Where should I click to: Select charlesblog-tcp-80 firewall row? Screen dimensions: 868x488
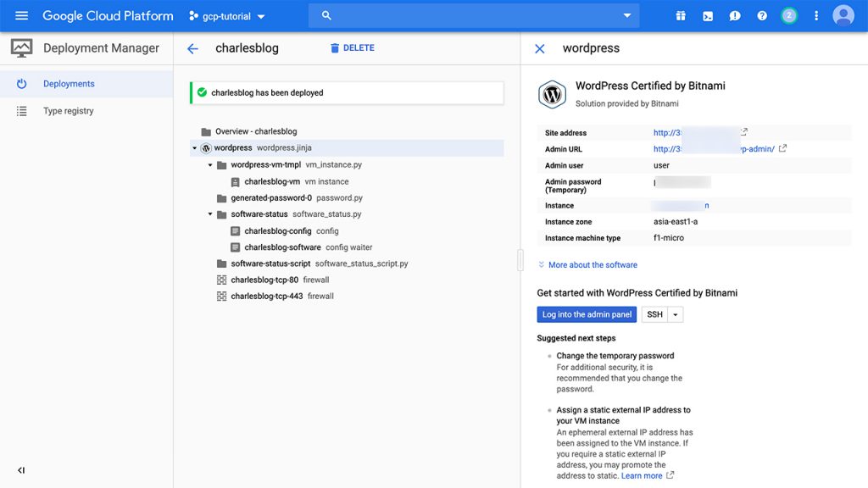[x=347, y=280]
